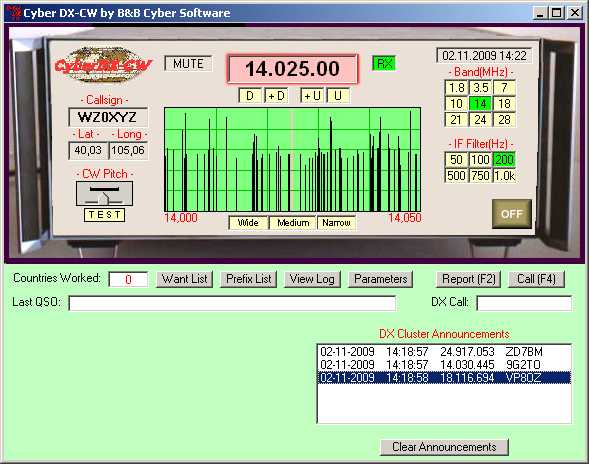Click the Callsign field WZ0XYZ
The image size is (589, 464).
pos(108,117)
